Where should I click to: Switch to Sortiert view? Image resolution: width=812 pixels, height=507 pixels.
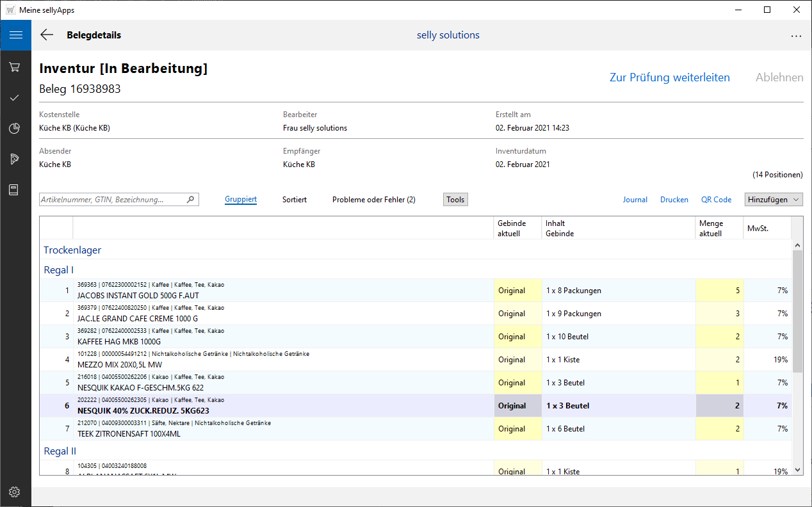coord(295,200)
